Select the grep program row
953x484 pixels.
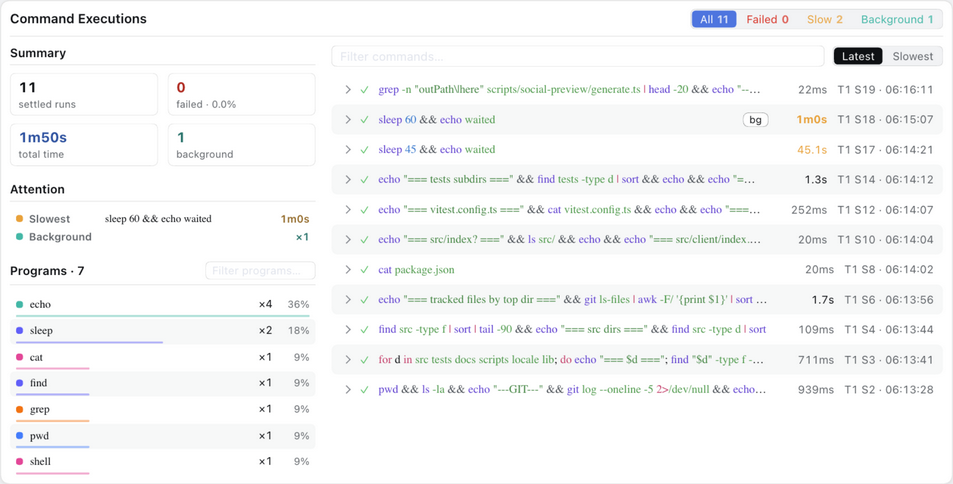pos(163,409)
